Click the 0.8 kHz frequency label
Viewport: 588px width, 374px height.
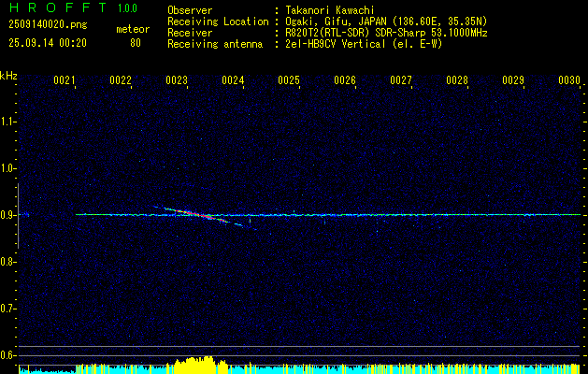coord(7,262)
